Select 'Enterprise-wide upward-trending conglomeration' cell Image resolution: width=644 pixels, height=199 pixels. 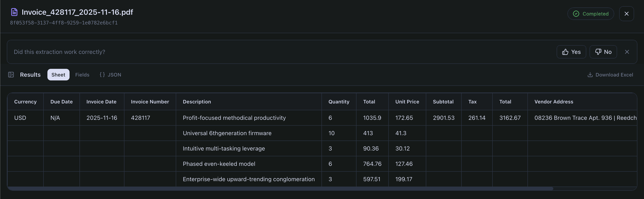(x=249, y=179)
